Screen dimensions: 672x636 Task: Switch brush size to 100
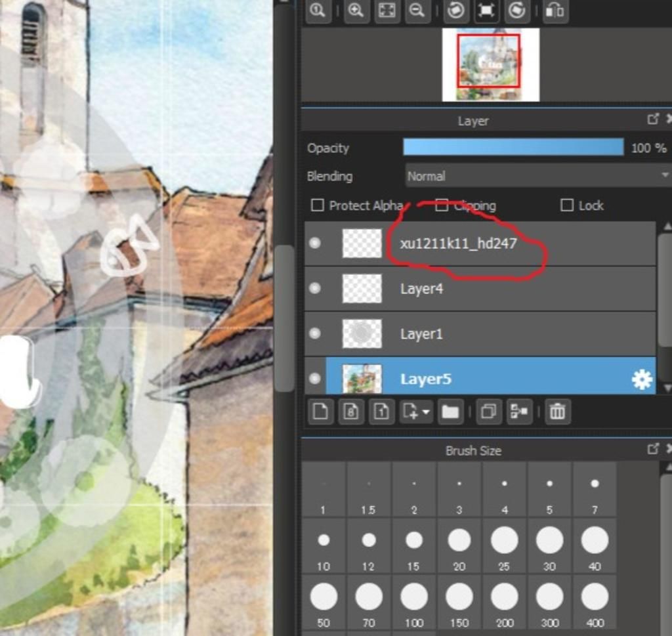(414, 602)
